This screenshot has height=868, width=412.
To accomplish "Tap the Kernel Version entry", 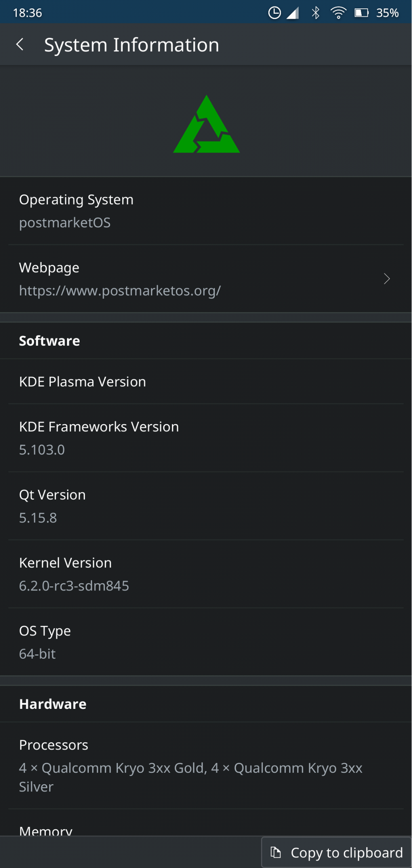I will click(206, 574).
